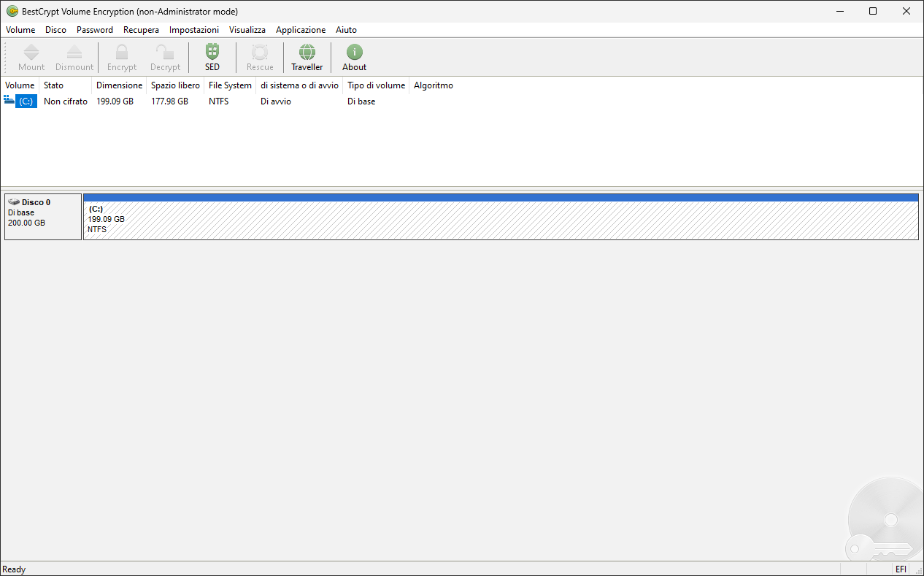
Task: Minimize the BestCrypt window
Action: (x=839, y=11)
